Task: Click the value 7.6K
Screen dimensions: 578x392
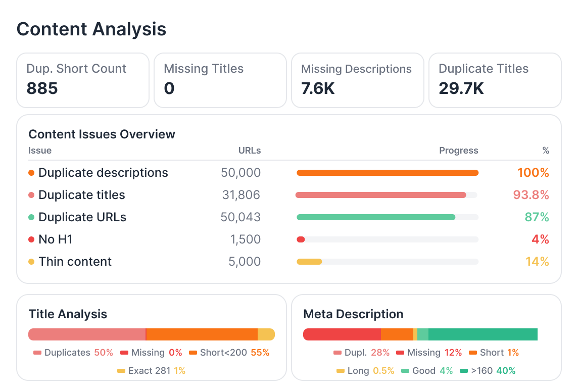Action: pos(318,88)
